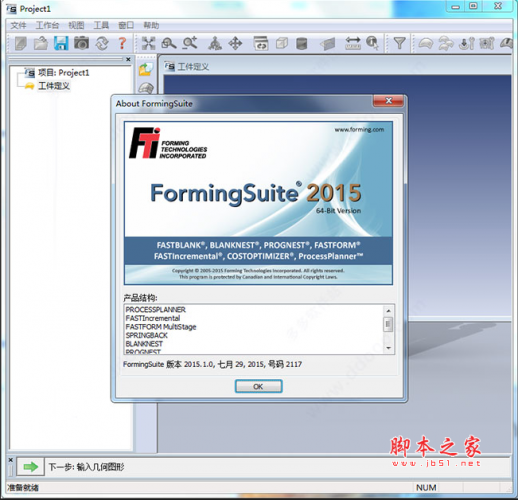Click the section plane icon
518x500 pixels.
(327, 44)
